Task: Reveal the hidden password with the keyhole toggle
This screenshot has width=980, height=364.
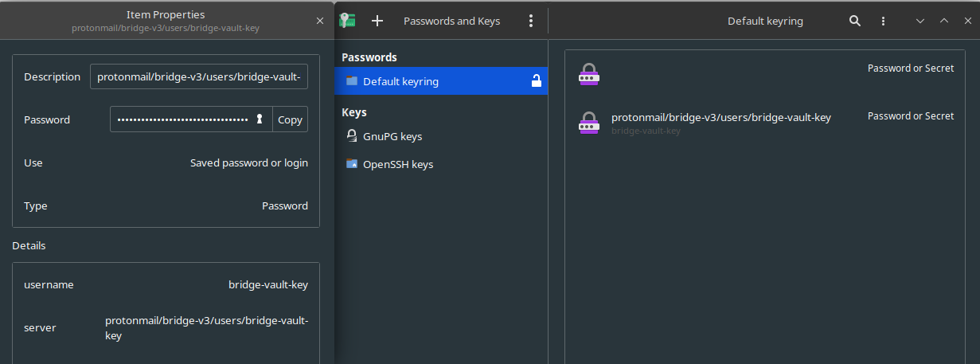Action: [x=259, y=119]
